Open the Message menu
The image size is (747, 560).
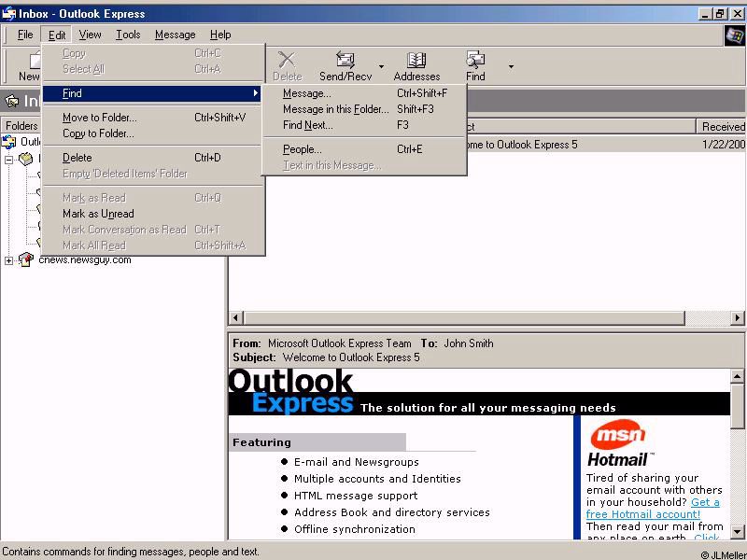(176, 35)
